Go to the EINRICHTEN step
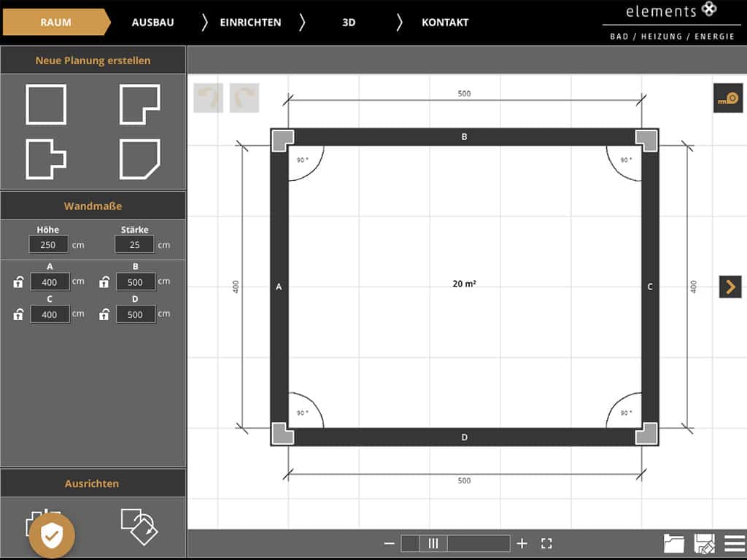The width and height of the screenshot is (747, 560). pyautogui.click(x=250, y=22)
